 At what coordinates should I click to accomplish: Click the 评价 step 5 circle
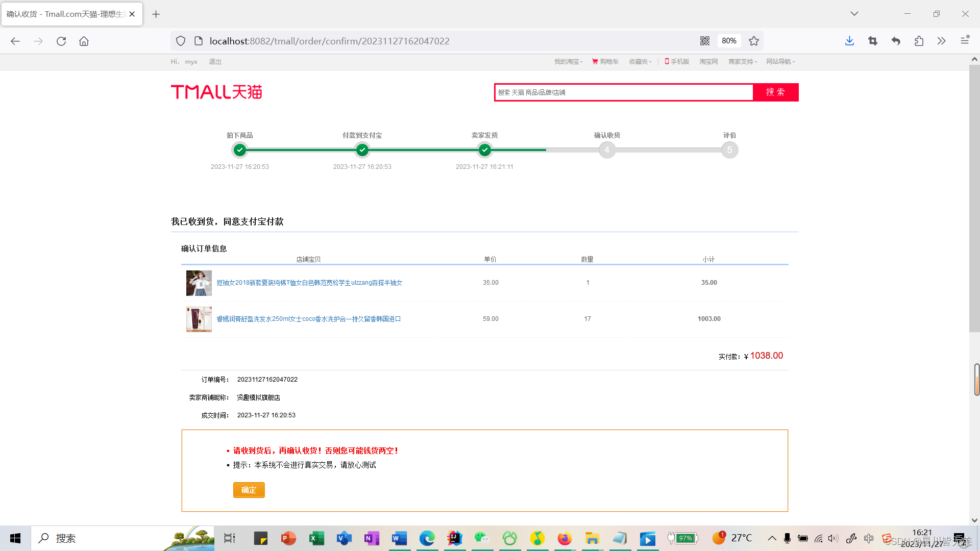pyautogui.click(x=729, y=150)
